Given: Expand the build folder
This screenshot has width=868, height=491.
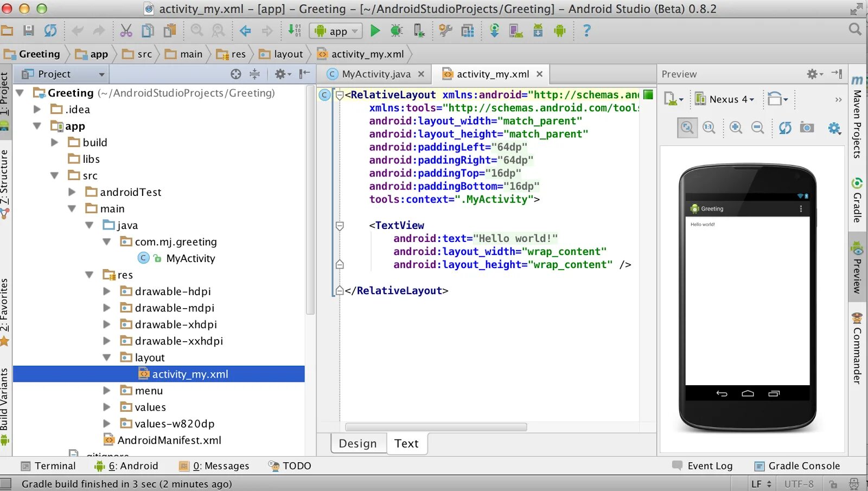Looking at the screenshot, I should 54,143.
